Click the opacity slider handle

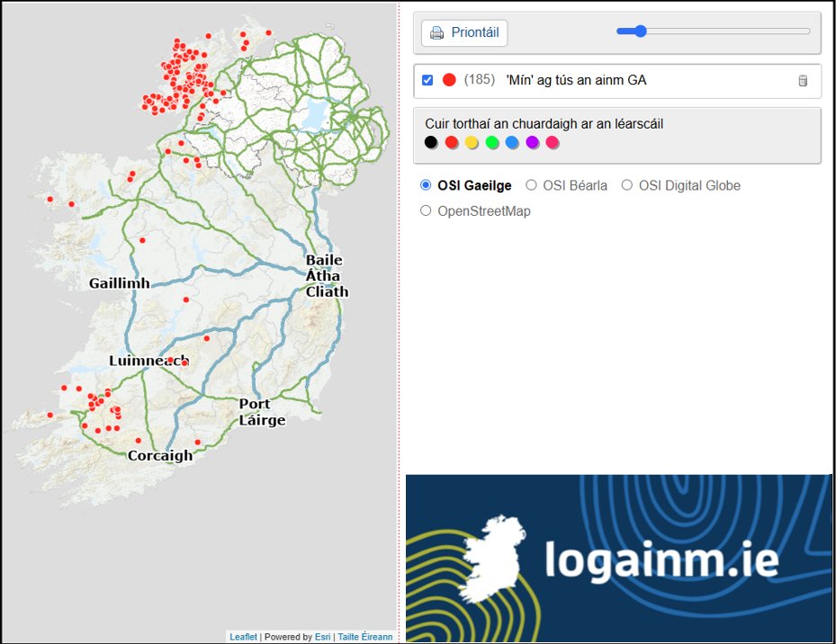pyautogui.click(x=641, y=31)
